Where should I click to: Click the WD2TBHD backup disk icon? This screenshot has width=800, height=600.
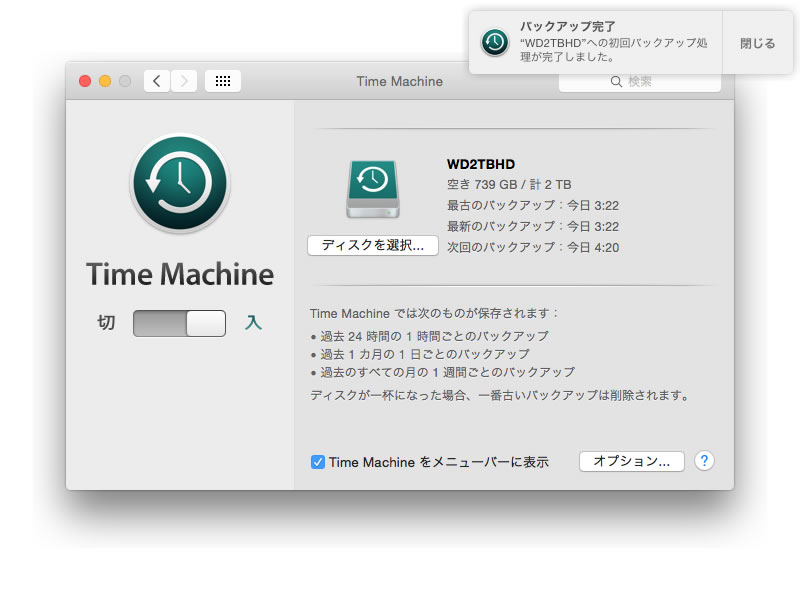pos(373,189)
